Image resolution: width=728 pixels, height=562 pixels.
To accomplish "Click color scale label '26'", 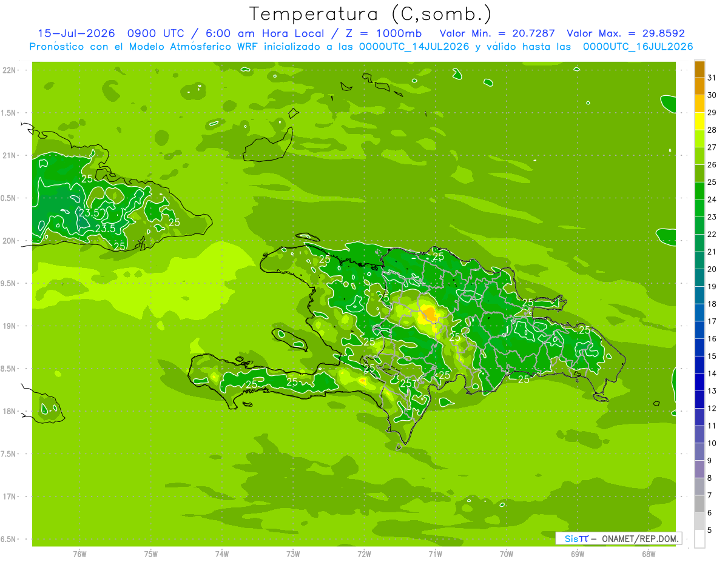I will (712, 164).
